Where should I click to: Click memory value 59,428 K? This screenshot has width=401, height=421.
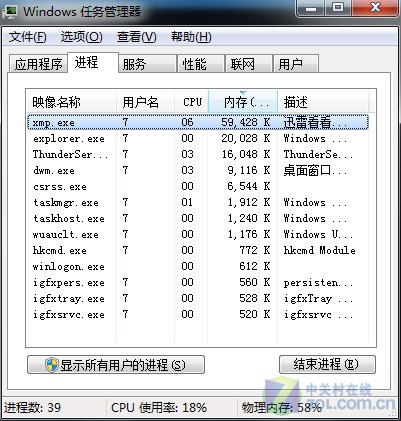pos(246,122)
